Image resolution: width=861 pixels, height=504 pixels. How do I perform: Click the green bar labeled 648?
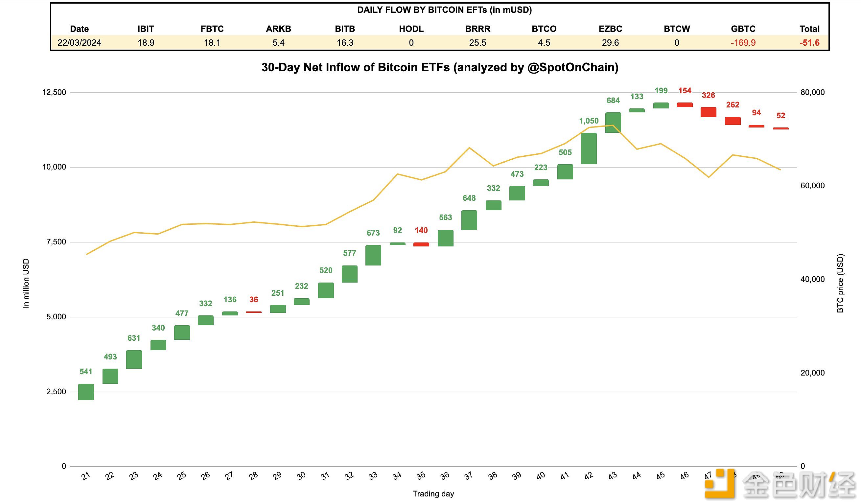tap(469, 220)
